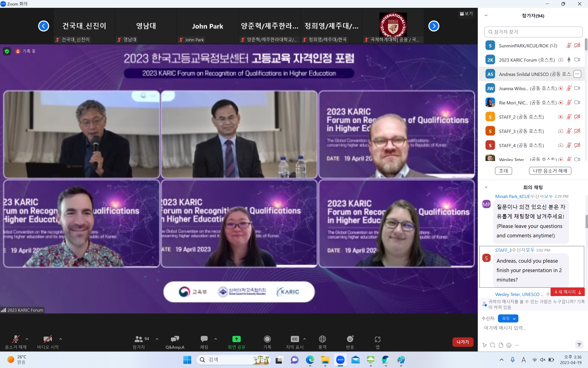
Task: Jump to 4 새 메시지 new messages
Action: tap(567, 292)
